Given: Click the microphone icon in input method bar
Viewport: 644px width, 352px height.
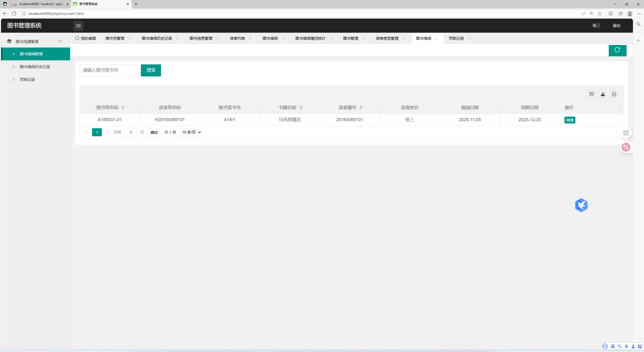Looking at the screenshot, I should (626, 346).
